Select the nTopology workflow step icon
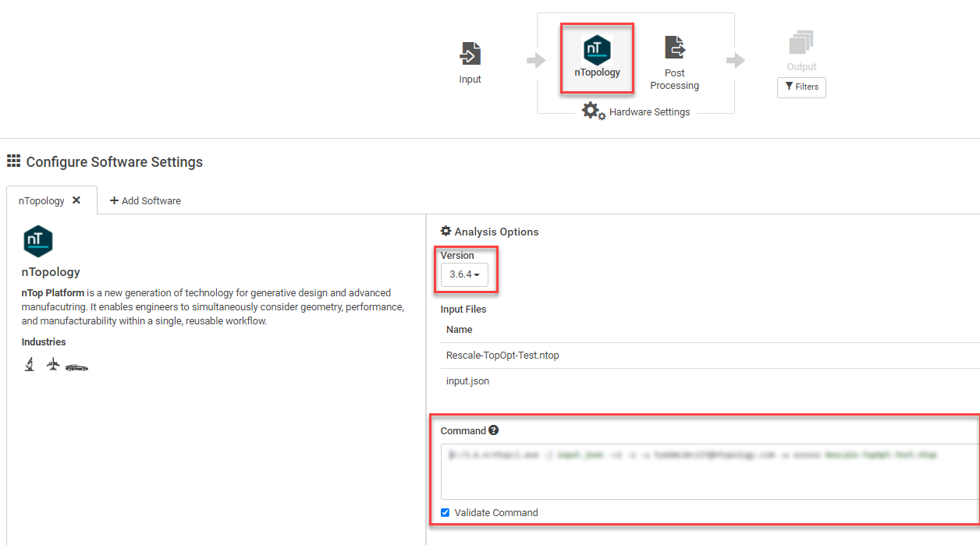 click(x=597, y=49)
